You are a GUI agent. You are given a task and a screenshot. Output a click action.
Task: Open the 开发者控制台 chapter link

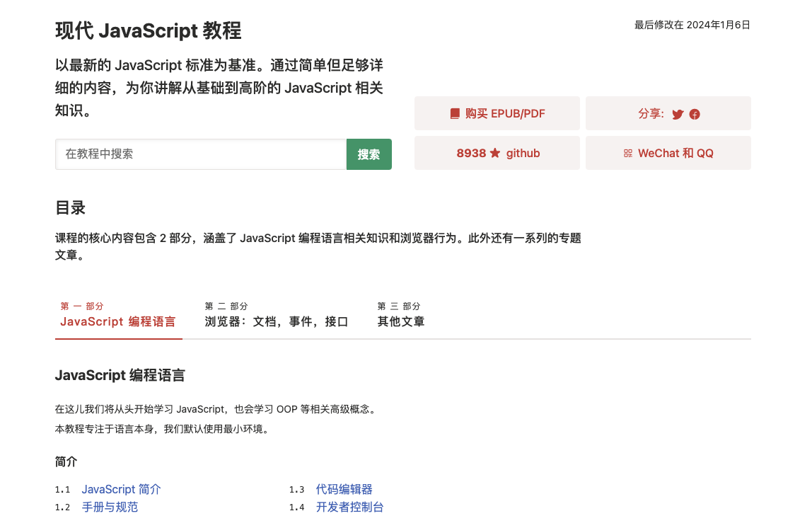pos(349,507)
